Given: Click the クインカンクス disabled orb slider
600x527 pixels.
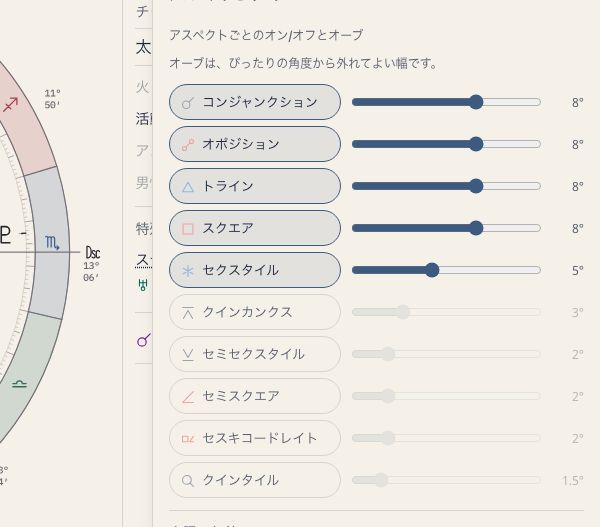Looking at the screenshot, I should point(446,312).
